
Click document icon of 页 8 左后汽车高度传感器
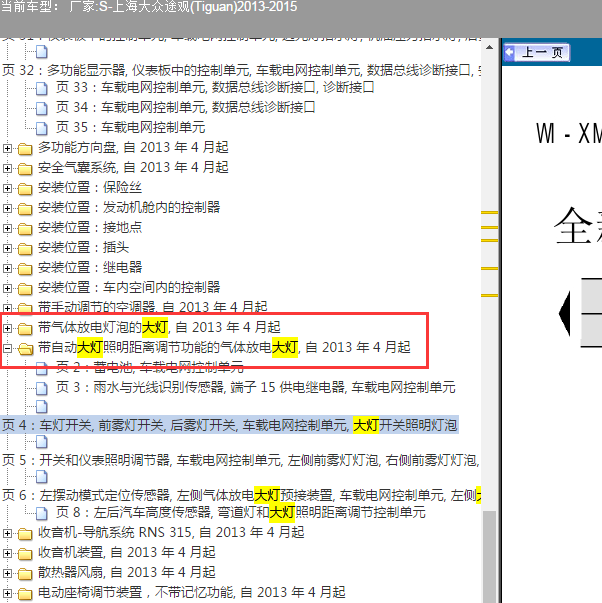[x=42, y=513]
